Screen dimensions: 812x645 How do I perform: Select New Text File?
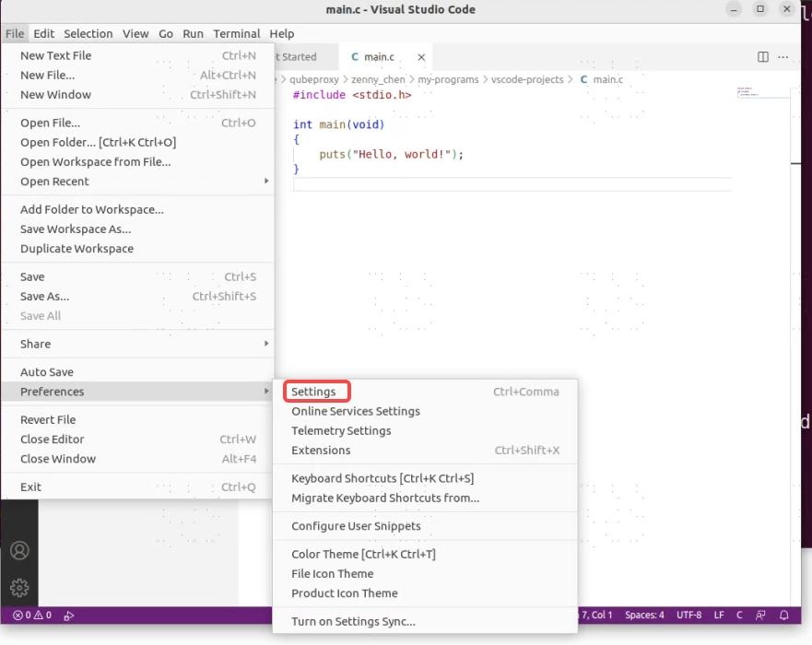click(x=137, y=55)
